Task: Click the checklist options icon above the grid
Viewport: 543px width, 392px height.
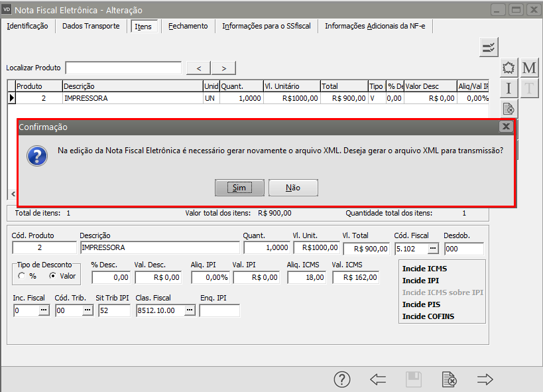Action: pos(489,47)
